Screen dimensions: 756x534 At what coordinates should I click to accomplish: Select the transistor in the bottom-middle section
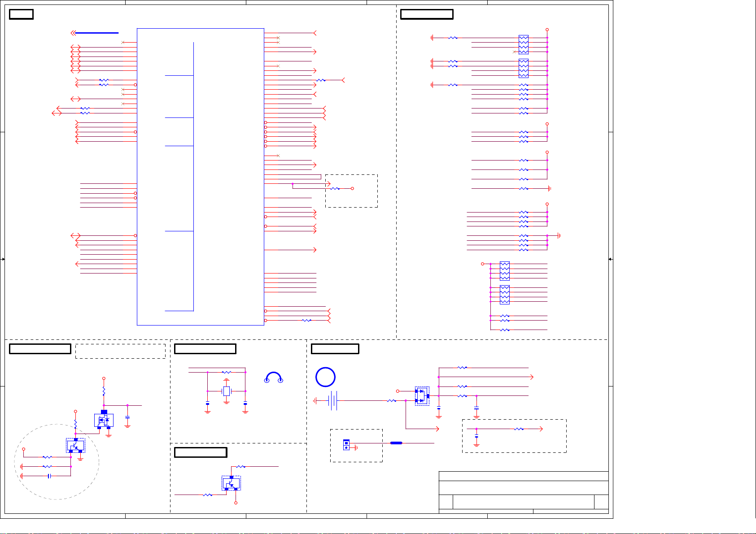coord(231,483)
